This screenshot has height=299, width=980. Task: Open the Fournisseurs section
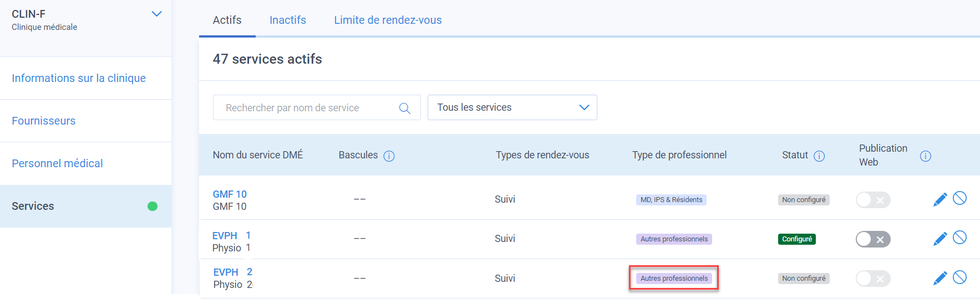44,121
